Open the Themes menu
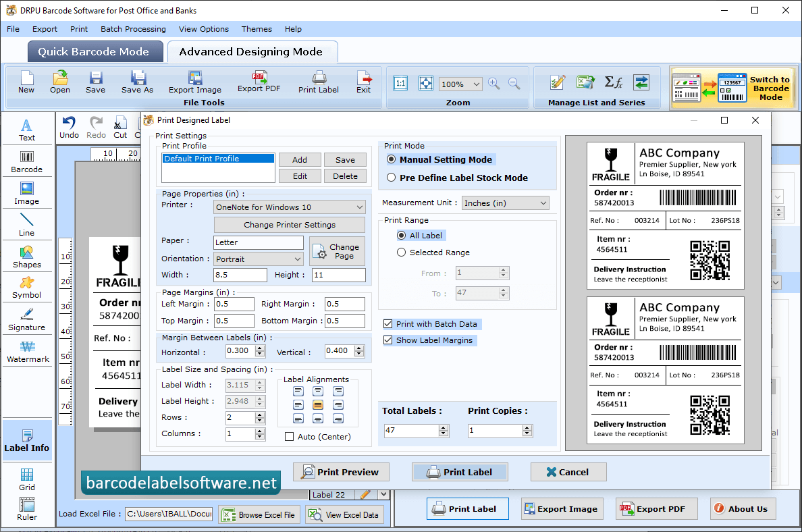The image size is (802, 532). pyautogui.click(x=257, y=29)
